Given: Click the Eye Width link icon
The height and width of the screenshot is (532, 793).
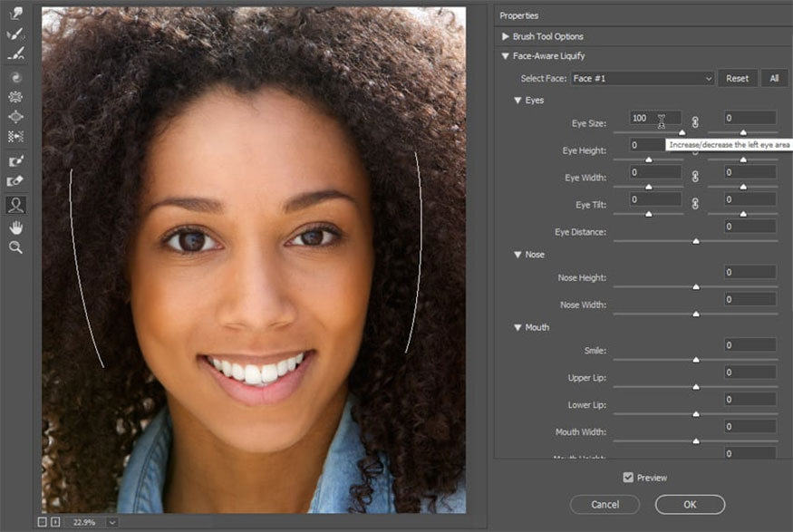Looking at the screenshot, I should pos(695,178).
